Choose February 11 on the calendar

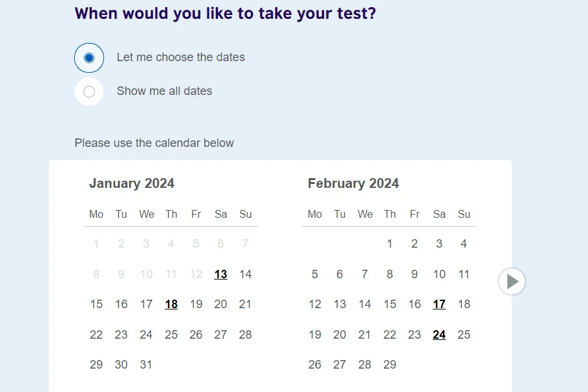tap(464, 274)
